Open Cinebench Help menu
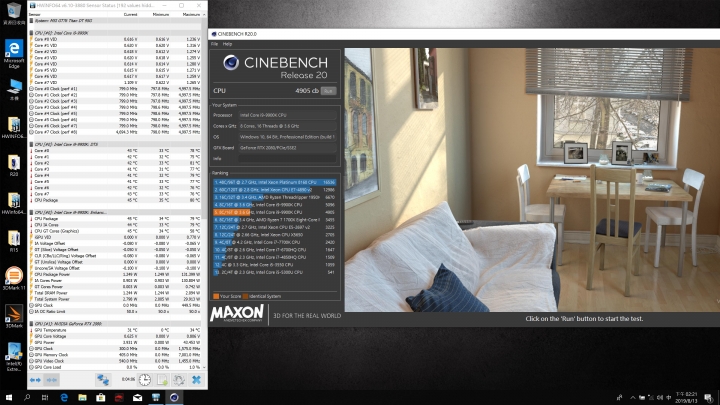 227,44
